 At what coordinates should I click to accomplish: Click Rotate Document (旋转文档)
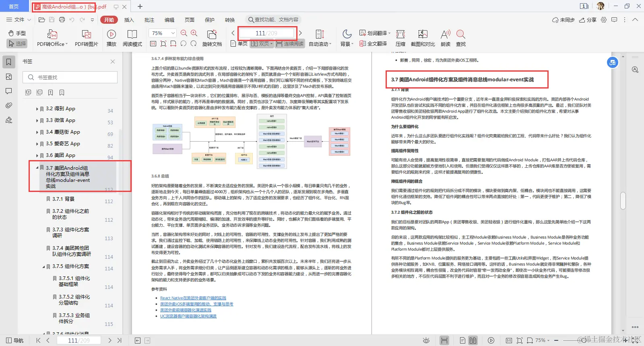click(212, 39)
